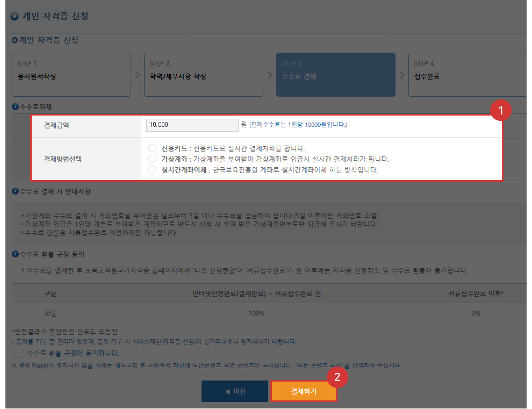Click the STEP 2 학력/세부사항 작성 step box

[203, 75]
